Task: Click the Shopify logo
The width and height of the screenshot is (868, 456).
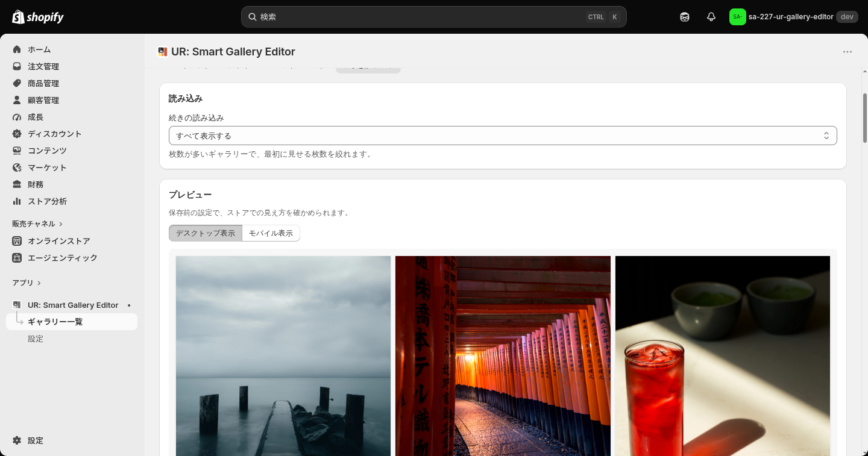Action: [x=38, y=17]
